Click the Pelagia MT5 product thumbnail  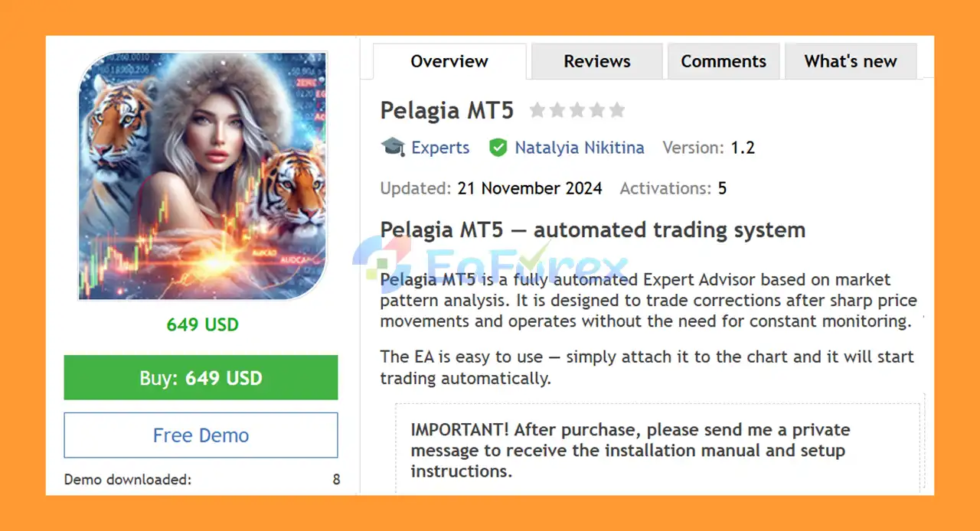click(x=202, y=176)
